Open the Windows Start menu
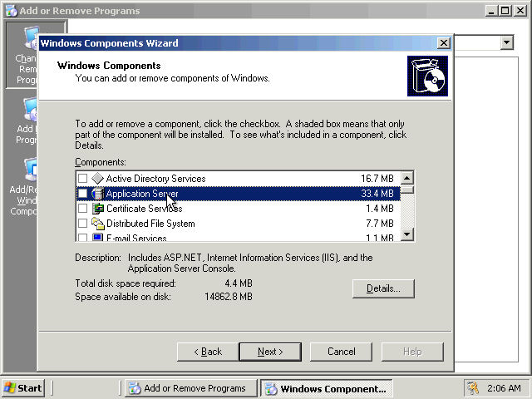 pyautogui.click(x=23, y=388)
